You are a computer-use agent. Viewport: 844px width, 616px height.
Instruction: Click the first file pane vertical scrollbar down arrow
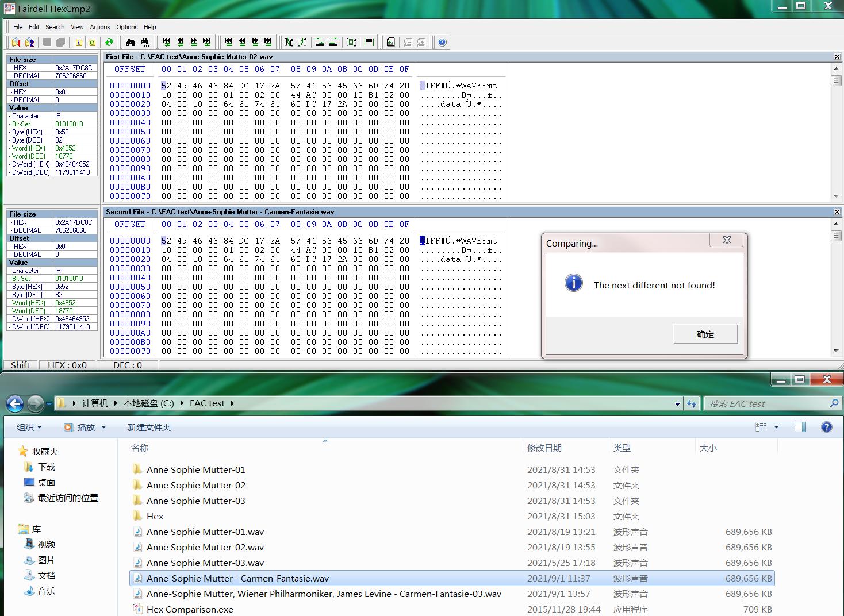tap(836, 196)
